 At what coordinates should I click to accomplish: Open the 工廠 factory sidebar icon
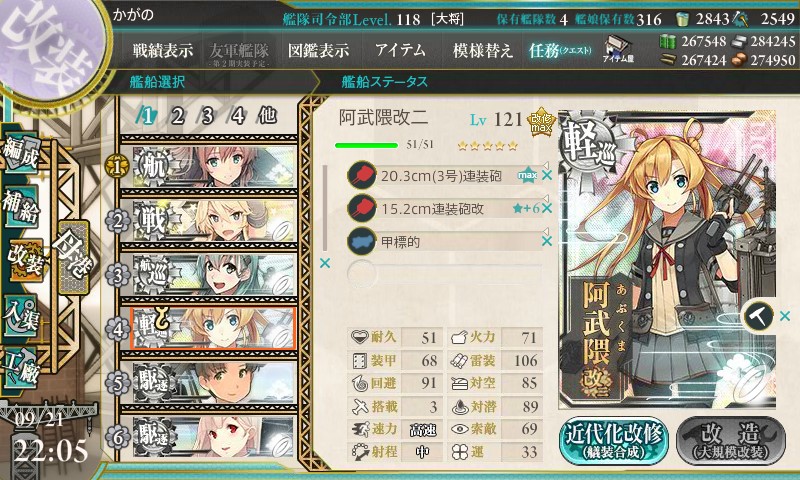point(22,367)
